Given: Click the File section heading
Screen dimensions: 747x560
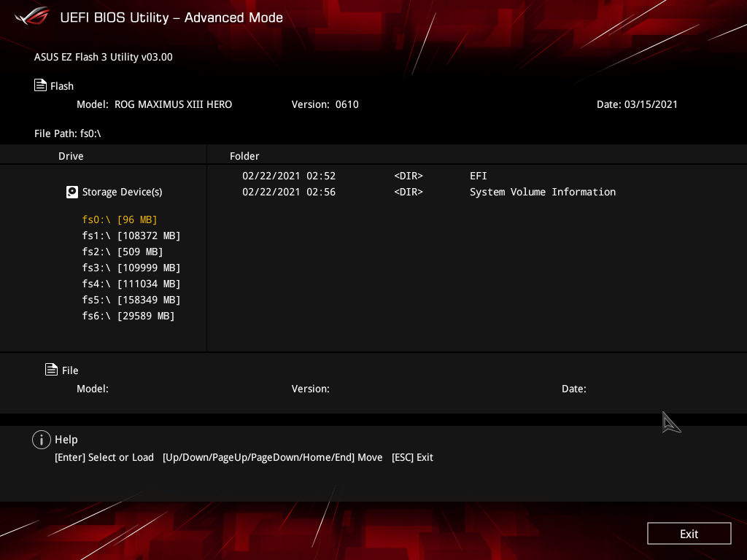Looking at the screenshot, I should (x=70, y=370).
